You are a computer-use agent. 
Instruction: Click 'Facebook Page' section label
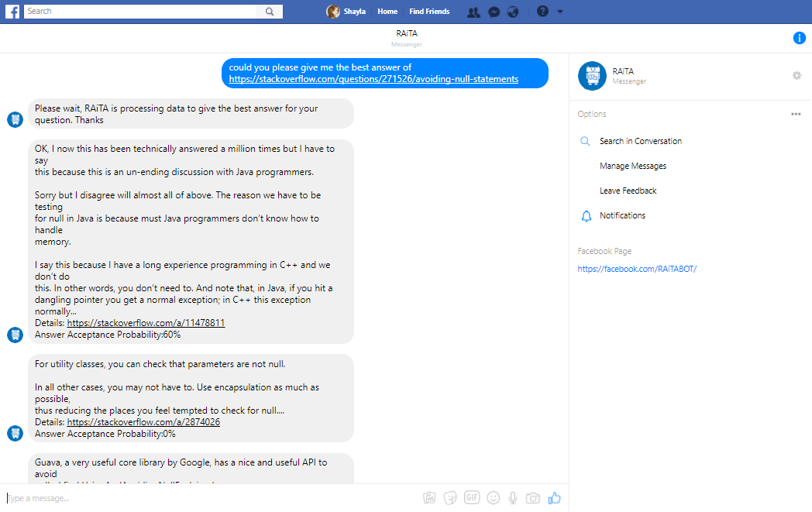604,251
